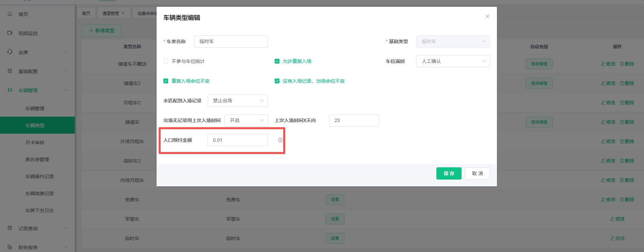Open 月卡审核 in sidebar
This screenshot has height=252, width=644.
click(x=35, y=142)
